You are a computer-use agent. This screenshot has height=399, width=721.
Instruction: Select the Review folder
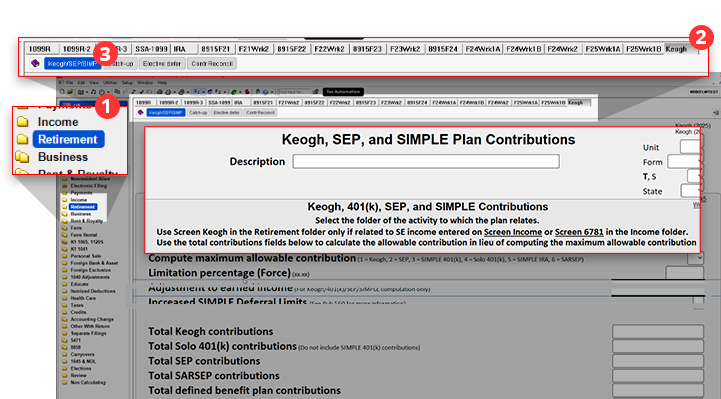[x=79, y=376]
